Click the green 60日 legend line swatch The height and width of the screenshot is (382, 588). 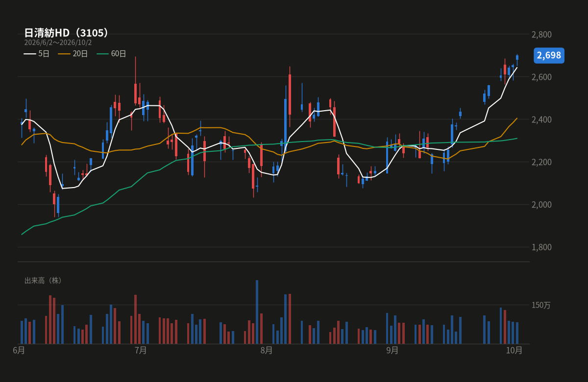coord(102,54)
